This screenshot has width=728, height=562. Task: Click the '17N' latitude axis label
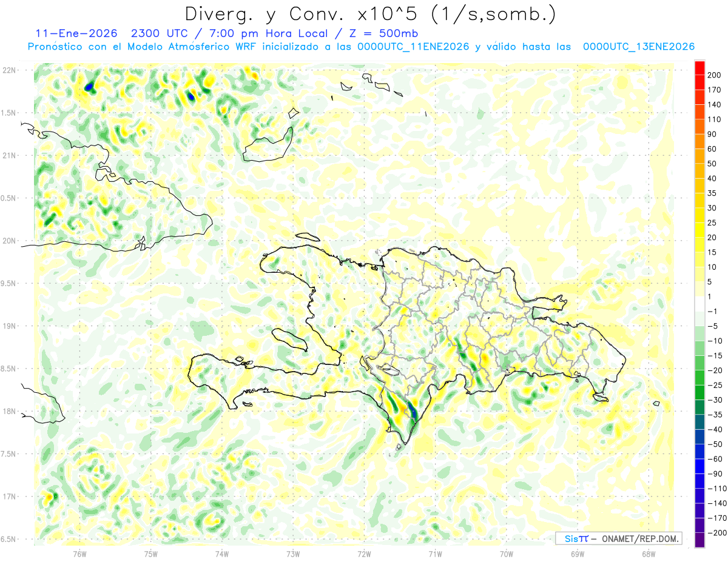click(9, 497)
